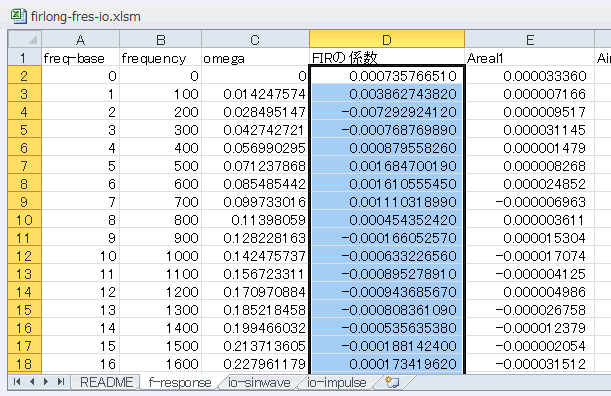The height and width of the screenshot is (396, 611).
Task: Select the f-response sheet tab
Action: click(x=180, y=382)
